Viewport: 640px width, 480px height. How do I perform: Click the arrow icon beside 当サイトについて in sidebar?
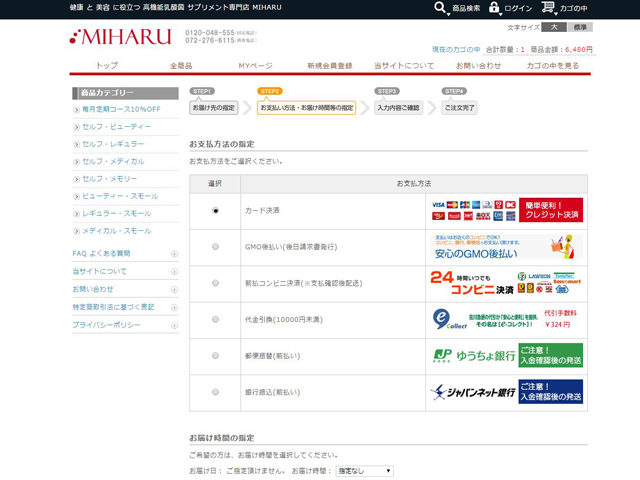pos(174,272)
